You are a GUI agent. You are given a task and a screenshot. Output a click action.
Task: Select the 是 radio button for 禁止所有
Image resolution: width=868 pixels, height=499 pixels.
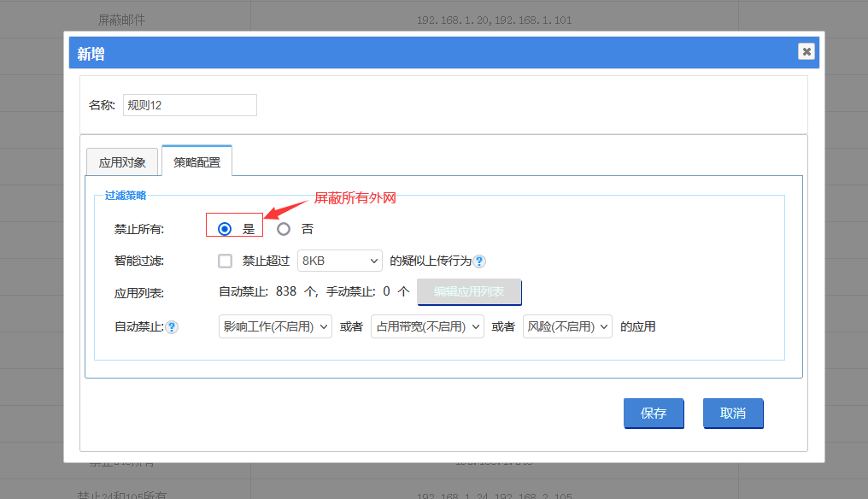pos(225,229)
